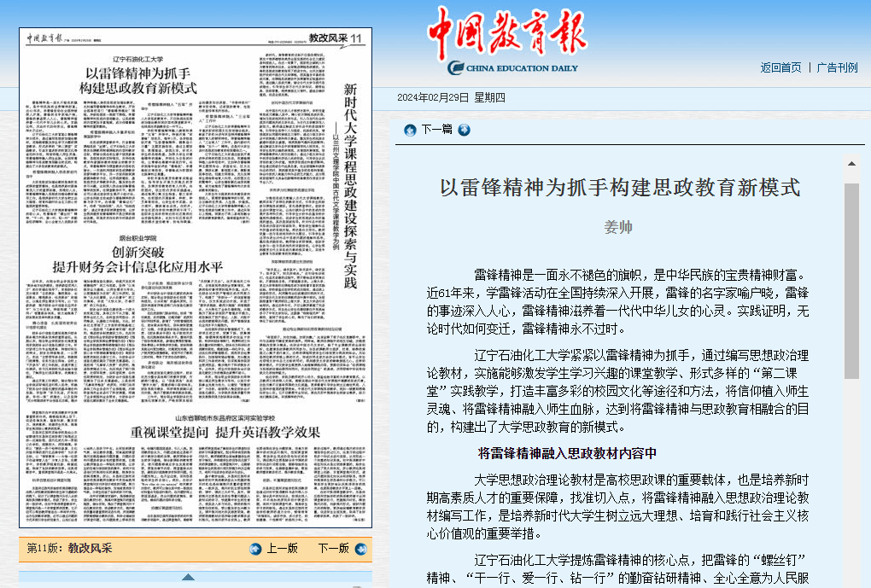Go to previous page via 上一版
Image resolution: width=871 pixels, height=588 pixels.
[x=283, y=549]
